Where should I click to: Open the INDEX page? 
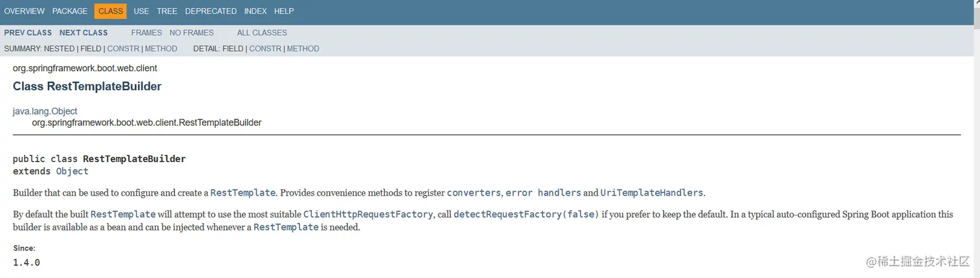(255, 11)
